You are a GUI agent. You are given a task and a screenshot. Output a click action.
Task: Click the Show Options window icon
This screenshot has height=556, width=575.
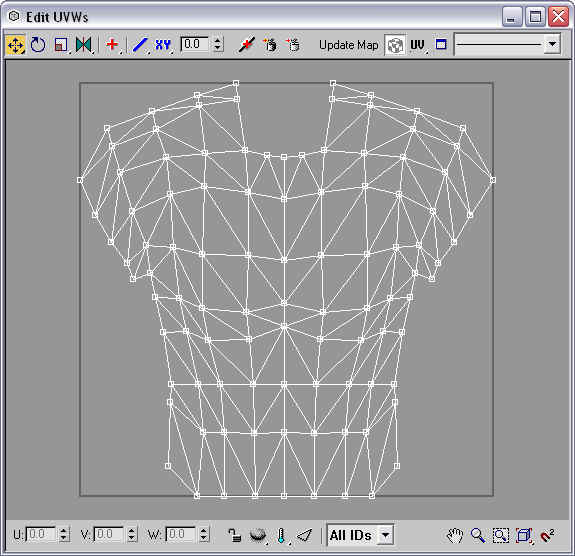[x=441, y=45]
